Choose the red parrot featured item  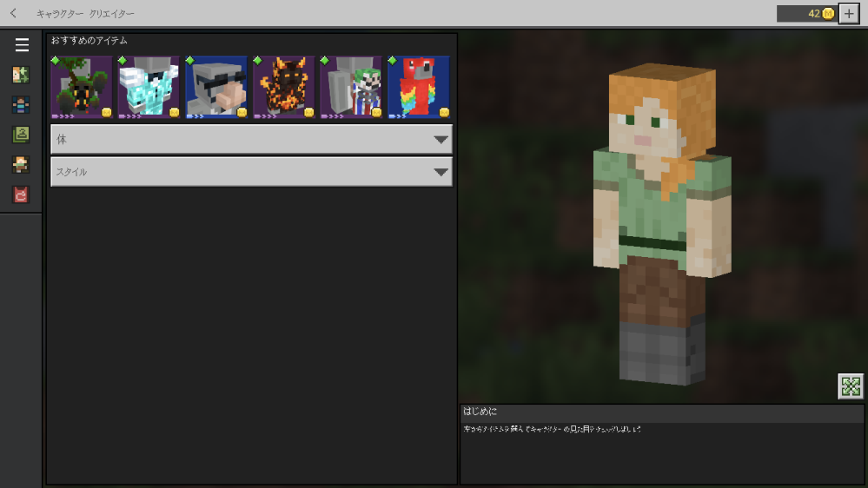pos(419,87)
